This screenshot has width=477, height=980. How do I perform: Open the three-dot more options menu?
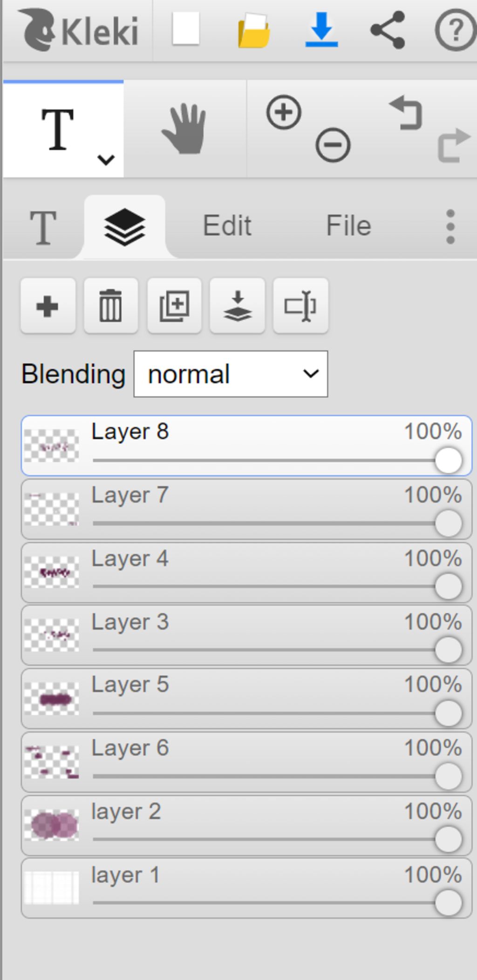(450, 227)
